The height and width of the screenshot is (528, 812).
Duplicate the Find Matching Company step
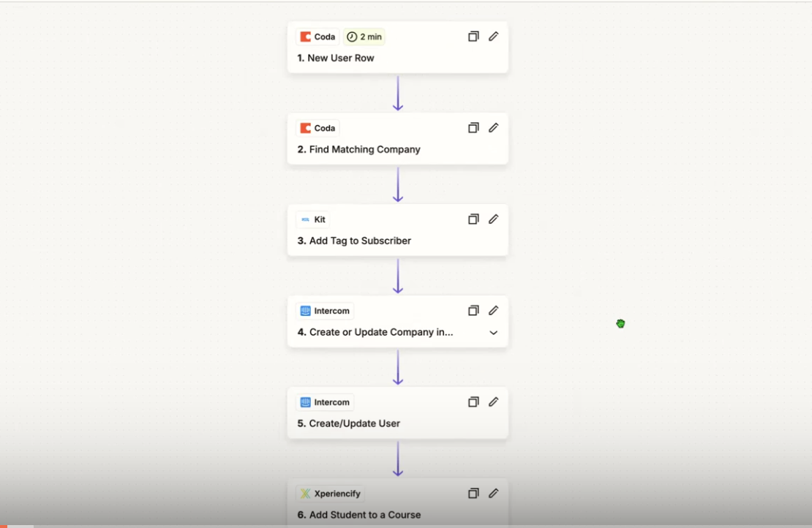click(473, 128)
